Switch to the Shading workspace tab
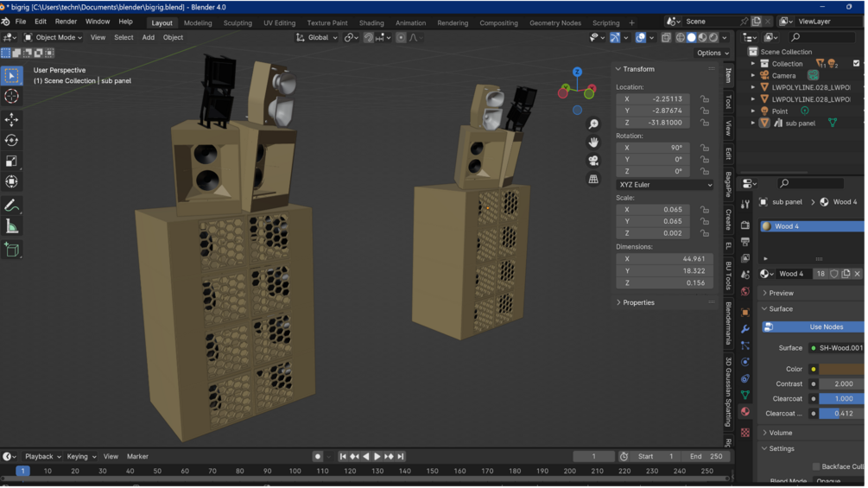This screenshot has height=488, width=868. 372,23
